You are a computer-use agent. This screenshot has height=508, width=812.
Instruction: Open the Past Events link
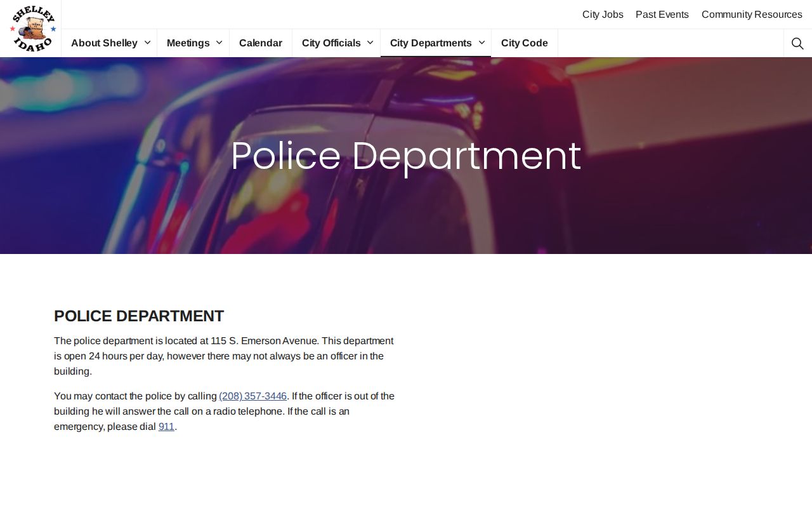click(662, 15)
